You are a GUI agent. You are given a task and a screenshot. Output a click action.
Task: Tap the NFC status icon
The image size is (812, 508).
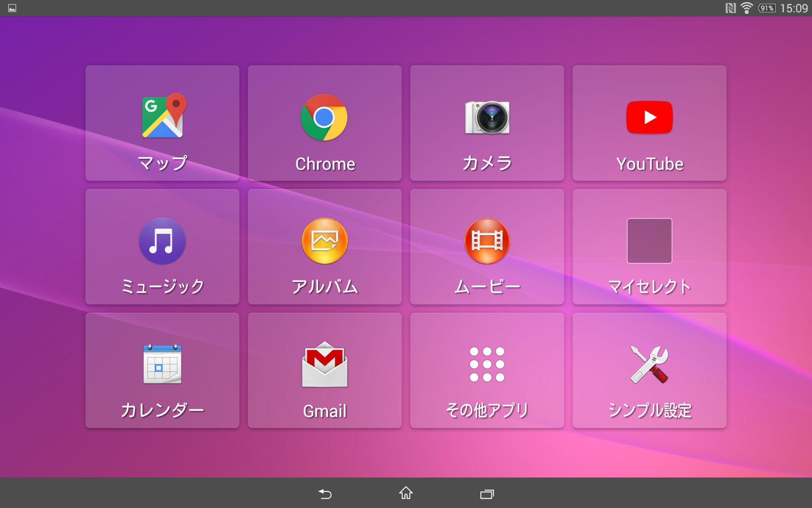[x=730, y=8]
